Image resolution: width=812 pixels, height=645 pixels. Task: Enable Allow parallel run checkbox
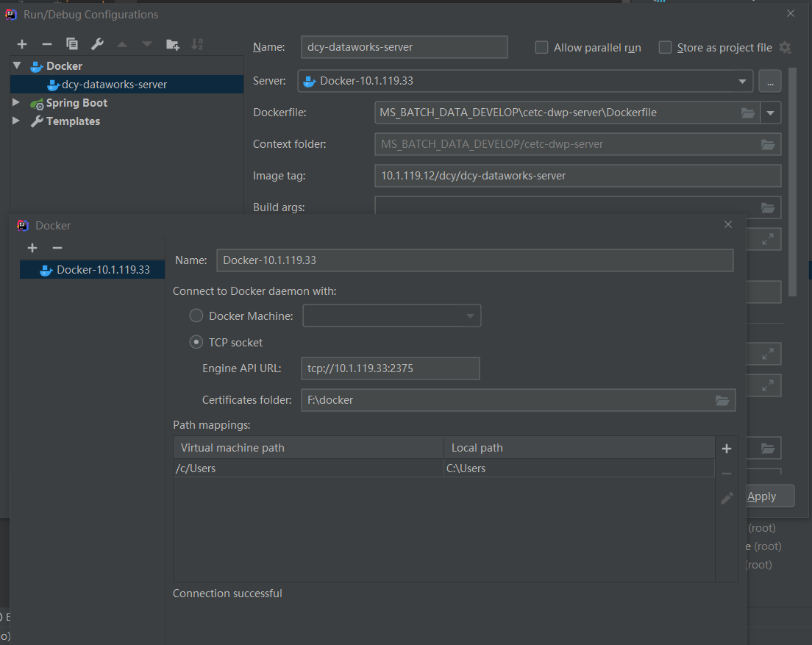click(541, 48)
